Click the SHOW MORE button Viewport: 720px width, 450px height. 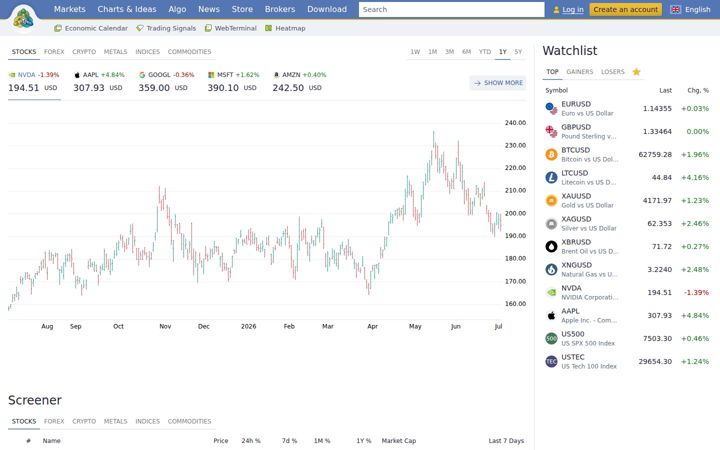point(498,83)
